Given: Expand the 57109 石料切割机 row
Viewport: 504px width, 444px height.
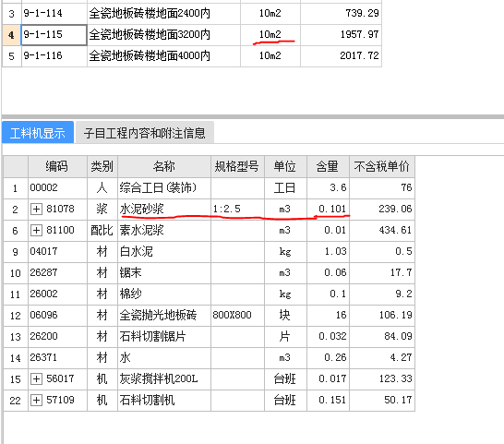Looking at the screenshot, I should pos(36,401).
